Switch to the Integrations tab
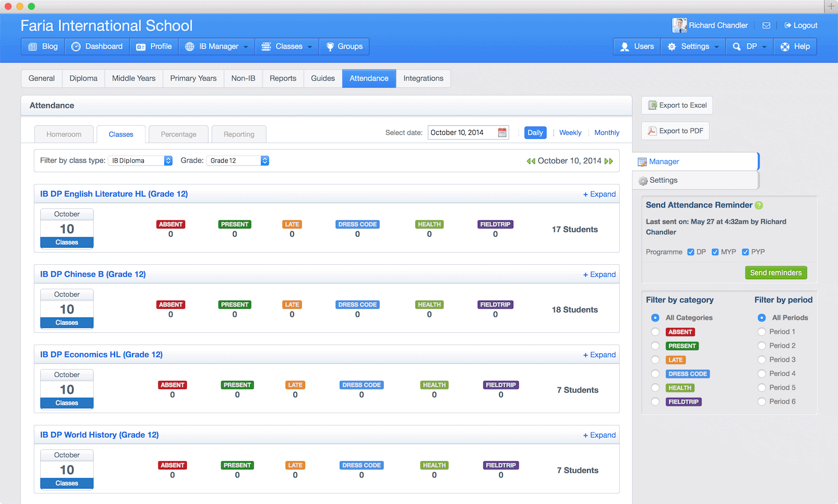This screenshot has height=504, width=838. [x=424, y=79]
